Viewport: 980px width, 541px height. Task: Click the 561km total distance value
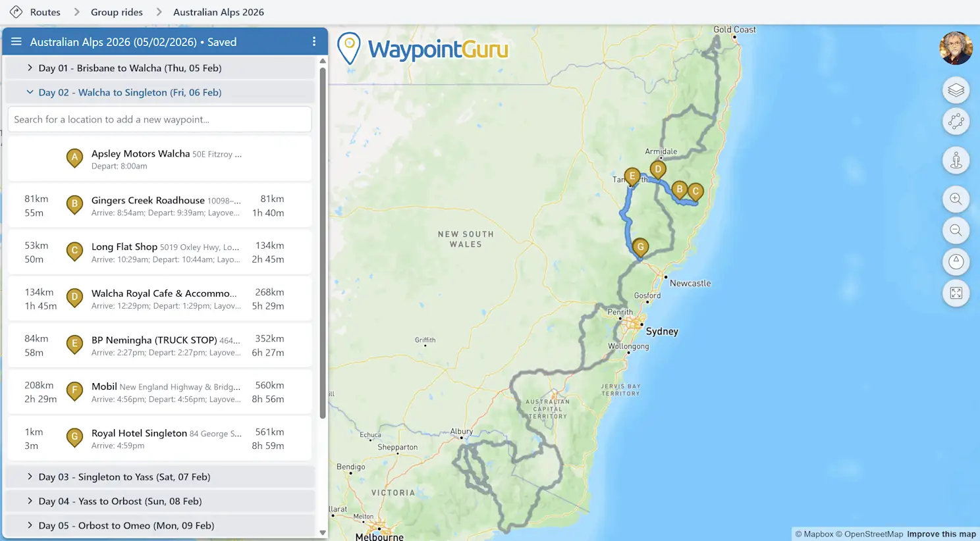pos(269,432)
